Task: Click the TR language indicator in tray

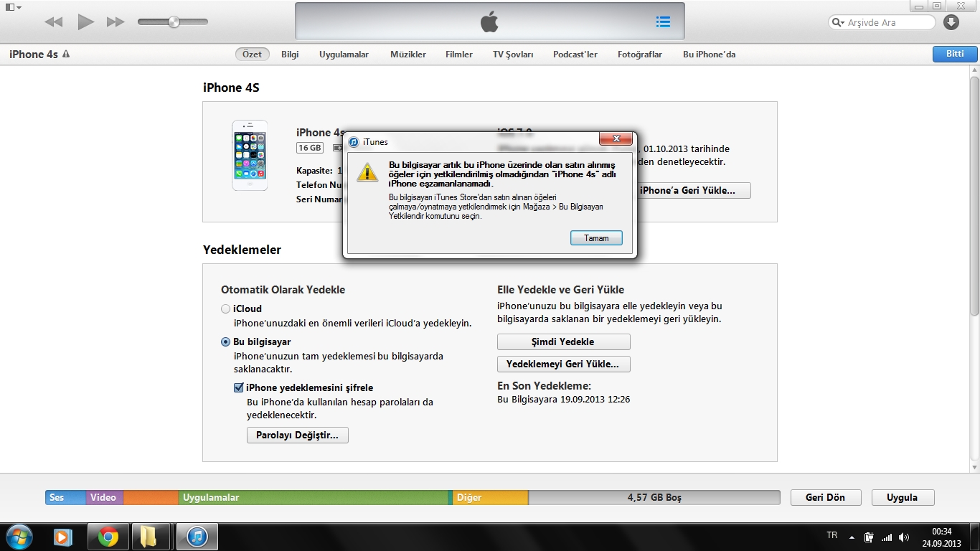Action: point(832,535)
